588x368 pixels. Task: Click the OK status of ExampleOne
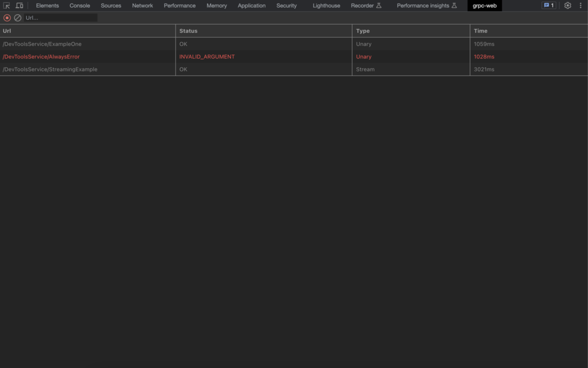tap(183, 44)
